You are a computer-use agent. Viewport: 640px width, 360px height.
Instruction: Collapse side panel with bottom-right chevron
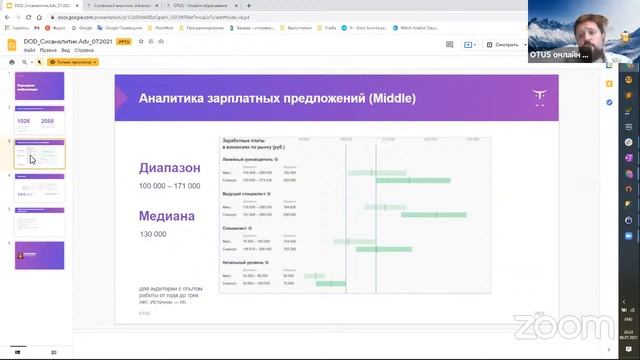(609, 349)
